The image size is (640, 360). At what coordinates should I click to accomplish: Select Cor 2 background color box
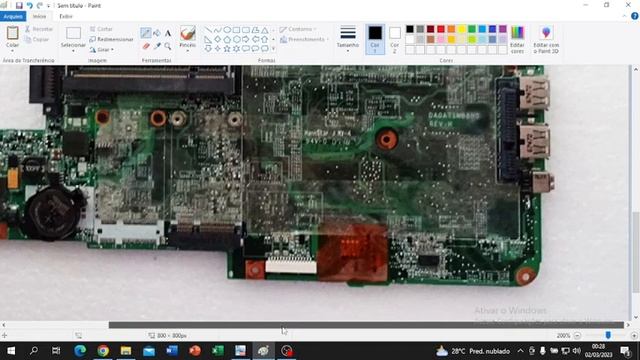point(394,39)
